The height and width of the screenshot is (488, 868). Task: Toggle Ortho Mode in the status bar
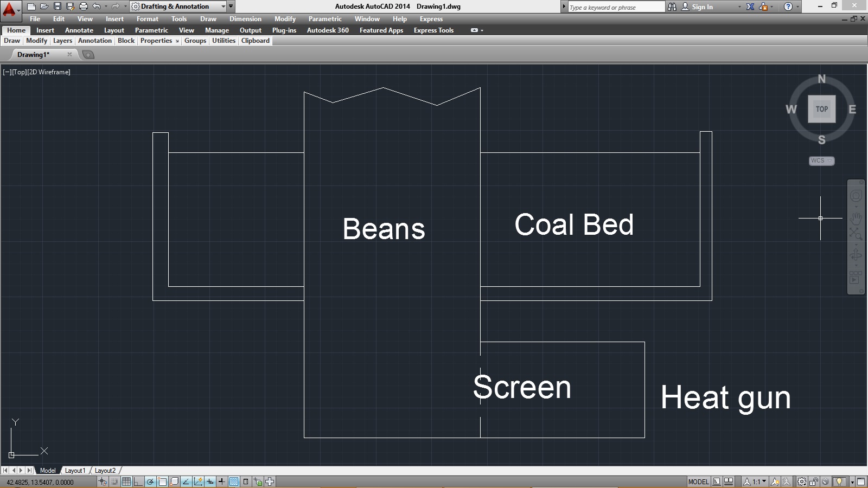pos(138,481)
